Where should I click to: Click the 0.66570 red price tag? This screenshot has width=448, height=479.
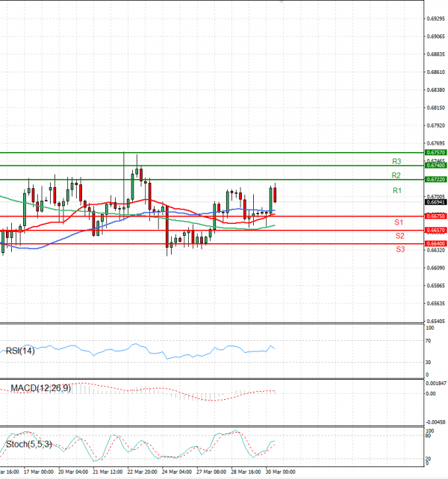(436, 231)
